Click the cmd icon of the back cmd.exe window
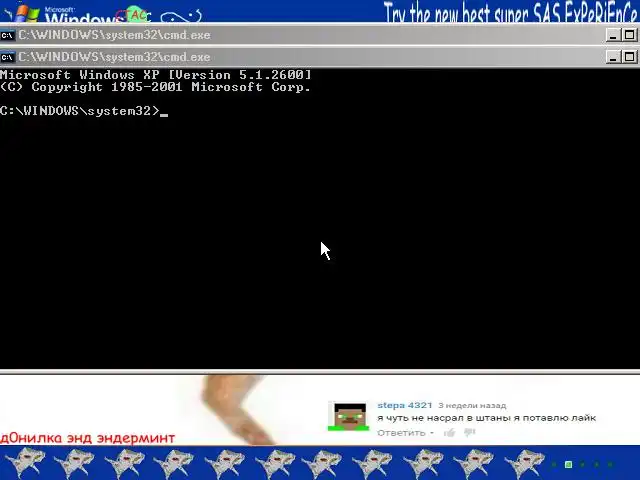The height and width of the screenshot is (480, 640). tap(7, 36)
